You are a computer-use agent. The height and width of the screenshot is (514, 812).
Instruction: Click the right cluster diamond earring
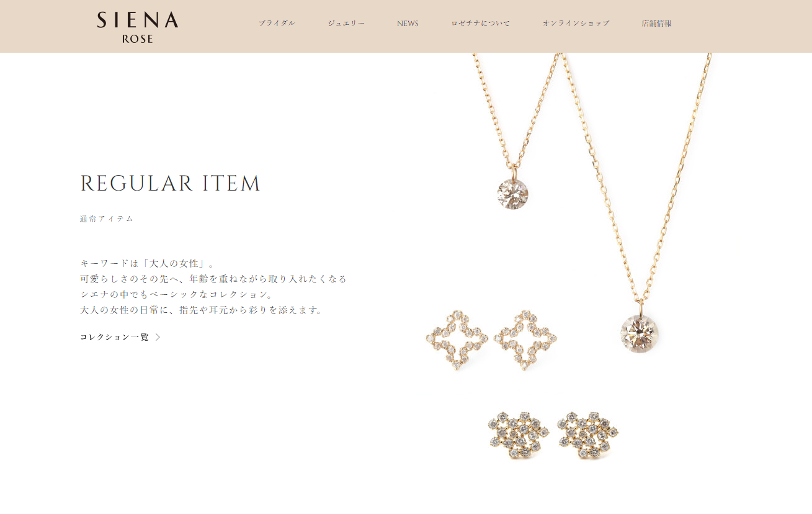click(587, 435)
